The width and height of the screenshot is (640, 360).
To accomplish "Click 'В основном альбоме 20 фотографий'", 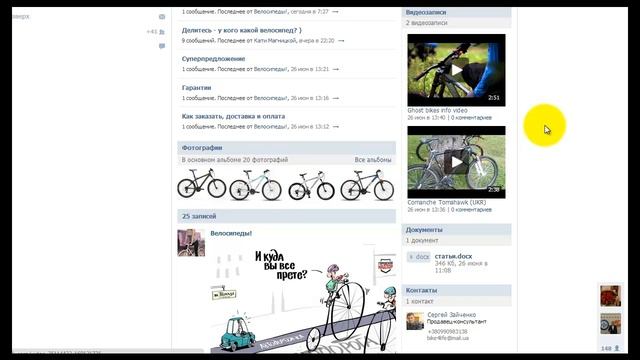I will tap(235, 160).
